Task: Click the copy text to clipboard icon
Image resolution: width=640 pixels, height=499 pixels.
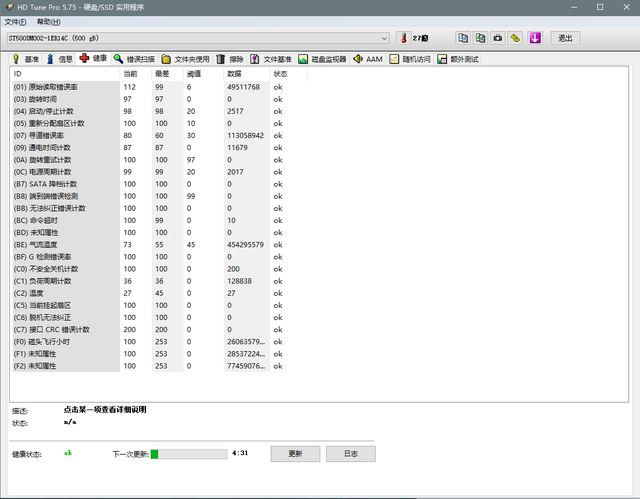Action: point(463,38)
